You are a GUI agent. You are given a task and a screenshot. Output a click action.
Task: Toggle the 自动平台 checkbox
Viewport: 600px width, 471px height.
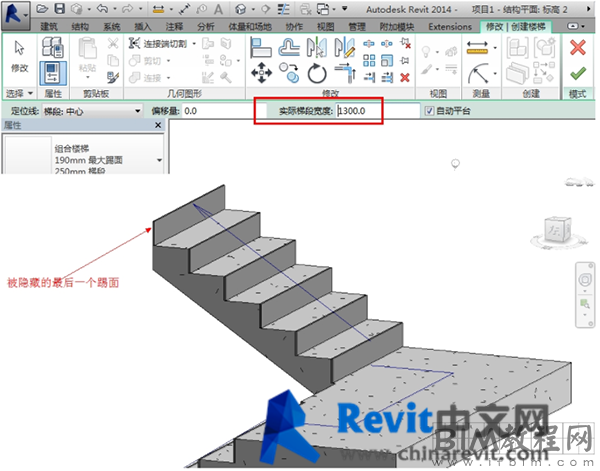tap(429, 111)
